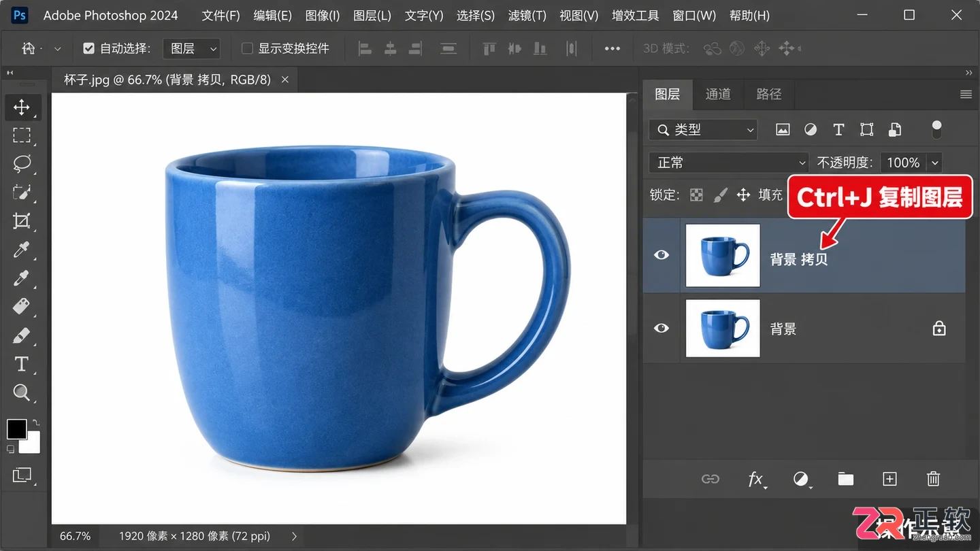This screenshot has width=980, height=551.
Task: Open the 正常 blend mode dropdown
Action: (x=729, y=163)
